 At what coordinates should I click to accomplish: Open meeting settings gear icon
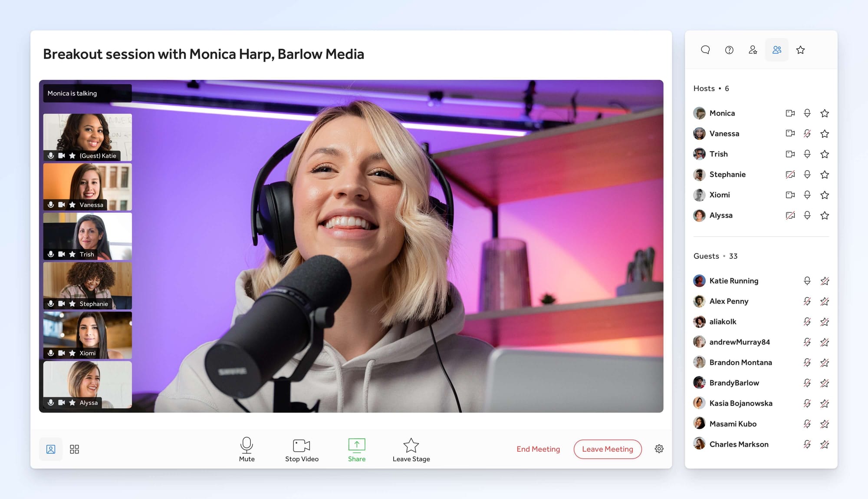tap(659, 449)
